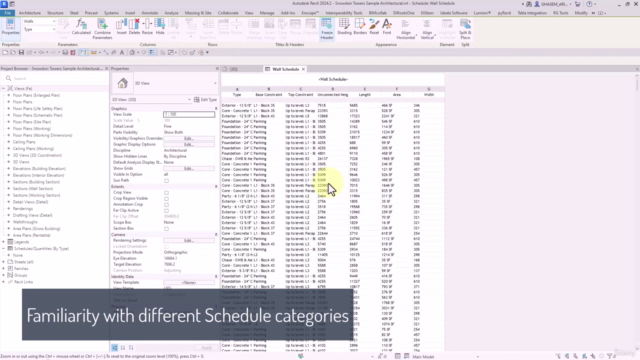Open the File menu tab

pos(7,13)
